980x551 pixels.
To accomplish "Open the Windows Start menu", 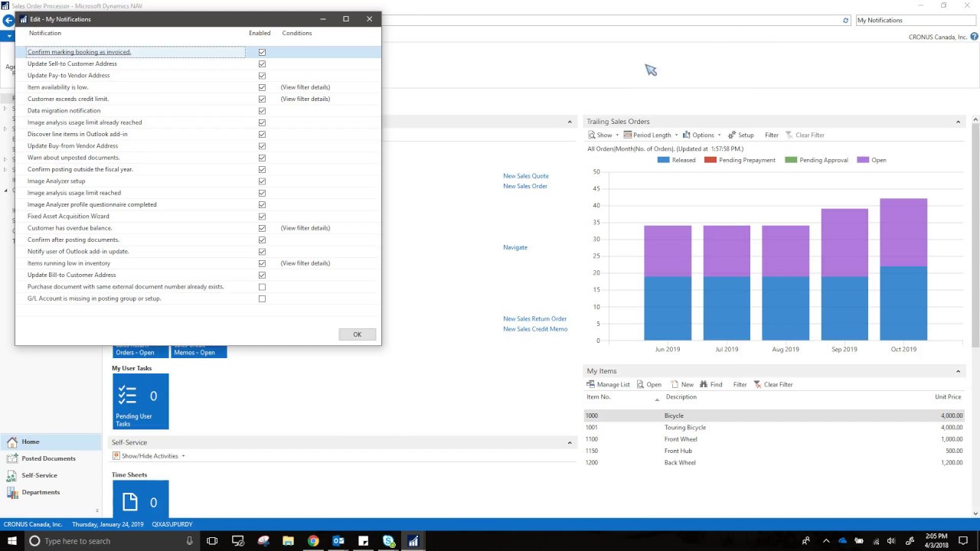I will [12, 541].
